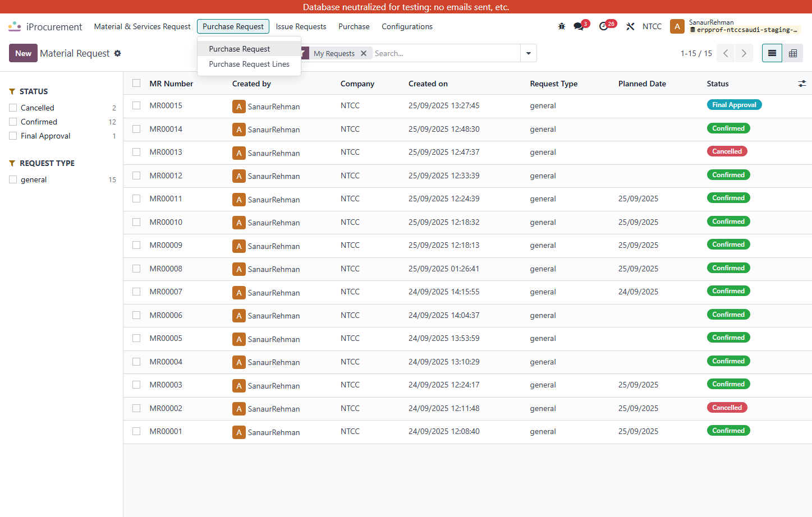Open the activities clock icon

click(x=603, y=26)
